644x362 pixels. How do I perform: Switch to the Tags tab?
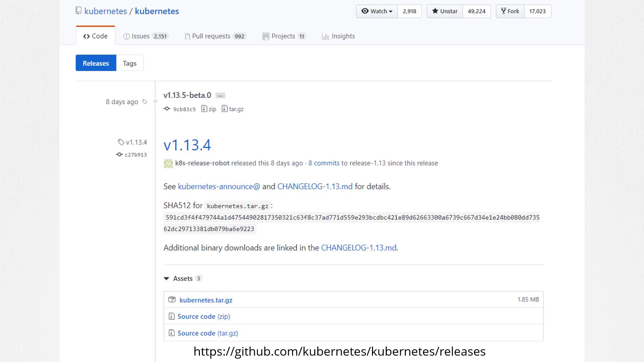coord(129,63)
